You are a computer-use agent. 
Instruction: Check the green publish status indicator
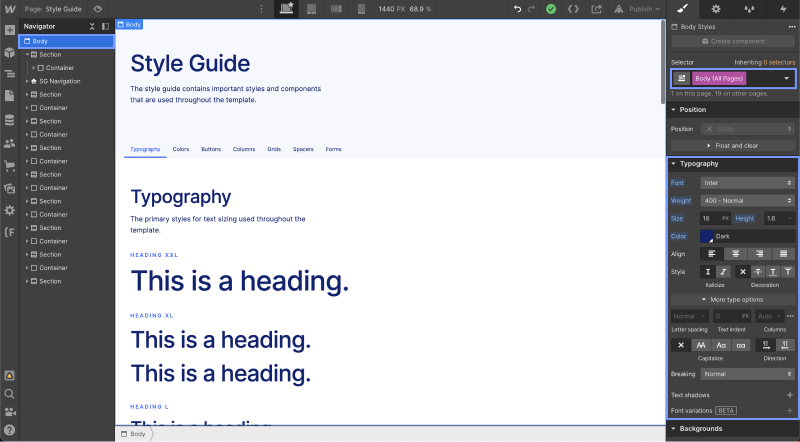551,9
